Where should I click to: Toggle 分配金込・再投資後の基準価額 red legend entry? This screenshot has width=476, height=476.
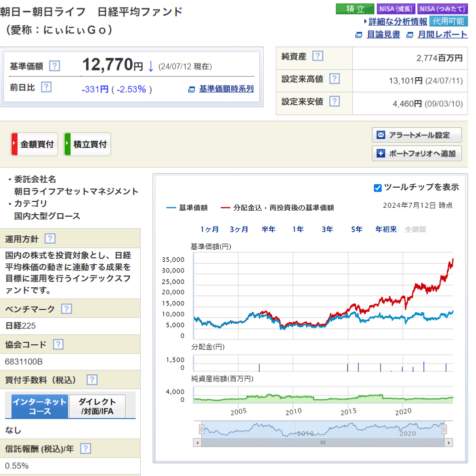click(x=277, y=208)
